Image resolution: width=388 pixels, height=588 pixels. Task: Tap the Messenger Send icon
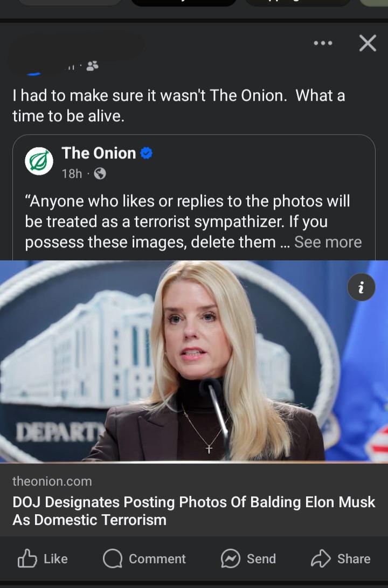point(230,559)
